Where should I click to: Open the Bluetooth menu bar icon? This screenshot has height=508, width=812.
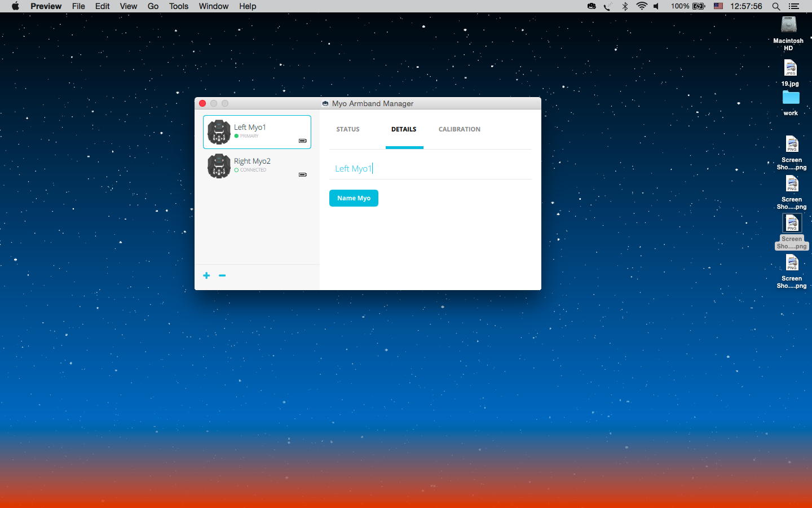point(625,6)
